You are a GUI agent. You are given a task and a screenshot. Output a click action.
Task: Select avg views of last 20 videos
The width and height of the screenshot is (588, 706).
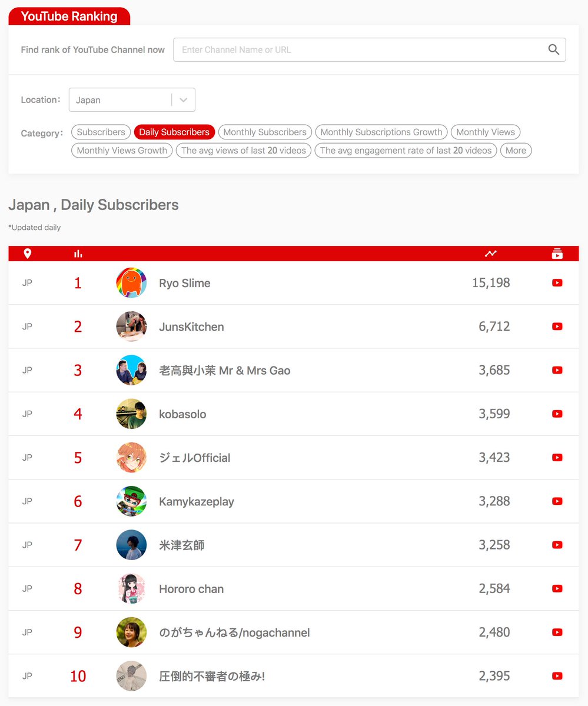tap(244, 151)
